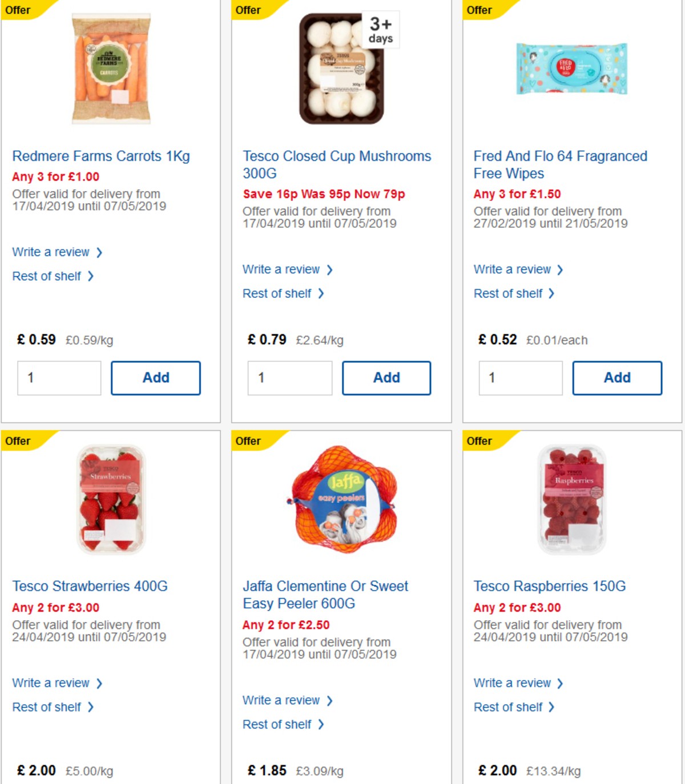Write a review for the mushrooms
This screenshot has width=685, height=784.
(281, 269)
